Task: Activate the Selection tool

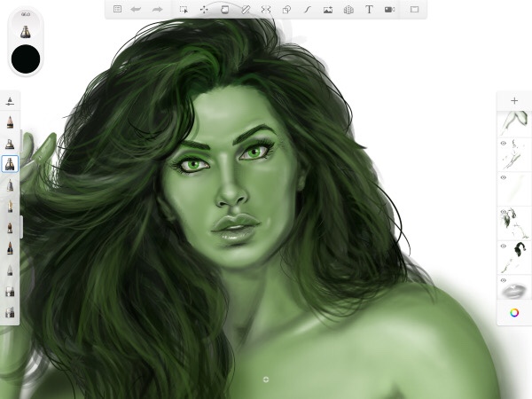Action: [184, 10]
